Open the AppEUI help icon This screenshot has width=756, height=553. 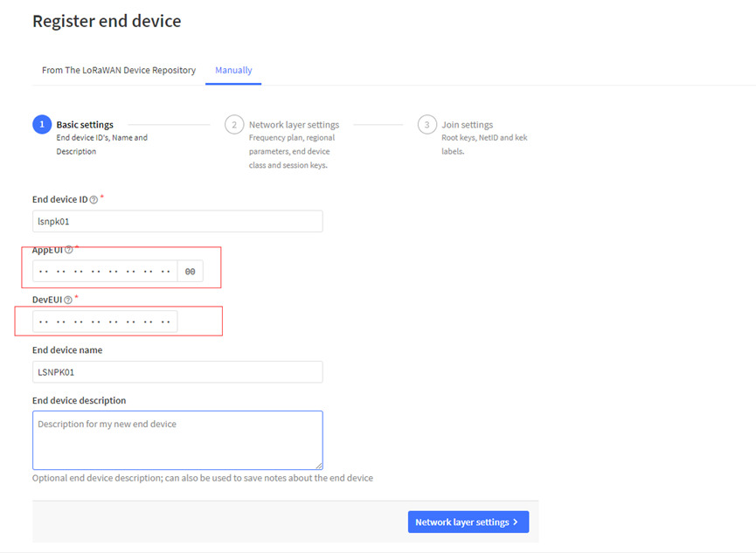click(69, 250)
